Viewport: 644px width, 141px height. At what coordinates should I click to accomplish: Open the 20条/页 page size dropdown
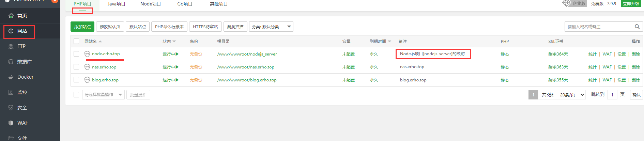(572, 95)
